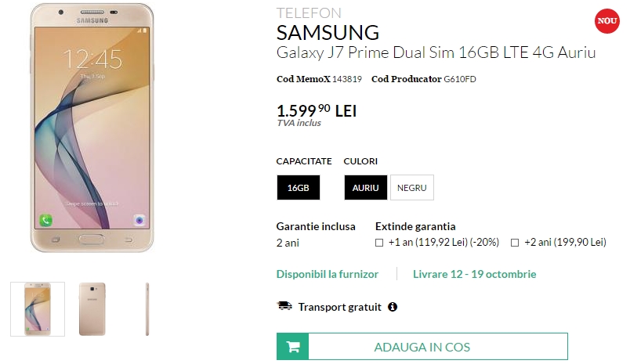Click Disponibil la furnizor link
The width and height of the screenshot is (630, 364).
[x=327, y=274]
